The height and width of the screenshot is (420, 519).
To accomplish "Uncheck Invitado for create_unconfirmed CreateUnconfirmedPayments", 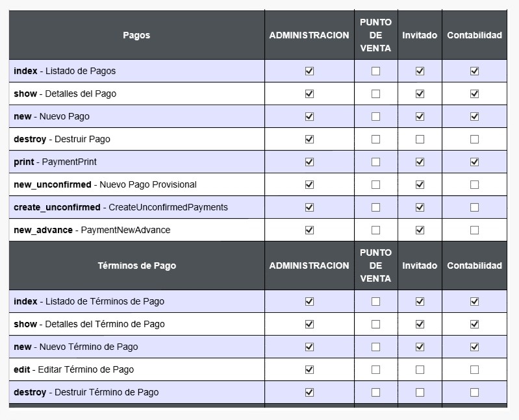I will coord(420,207).
